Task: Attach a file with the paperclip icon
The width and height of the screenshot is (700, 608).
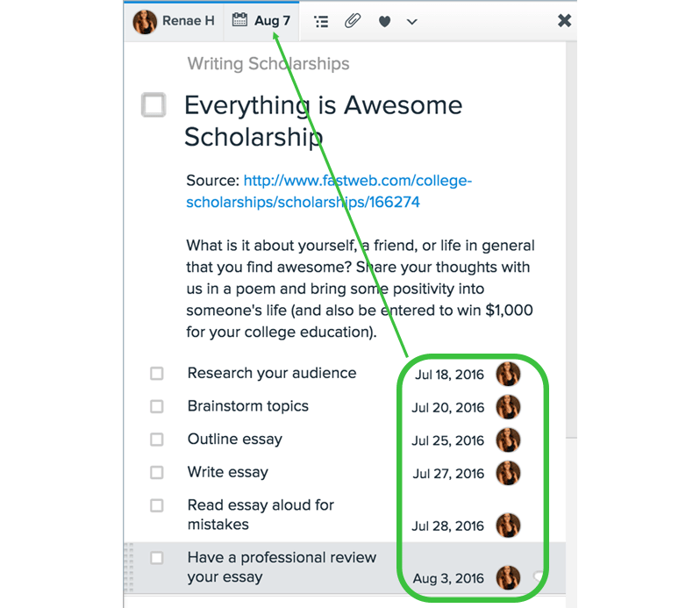Action: [x=353, y=20]
